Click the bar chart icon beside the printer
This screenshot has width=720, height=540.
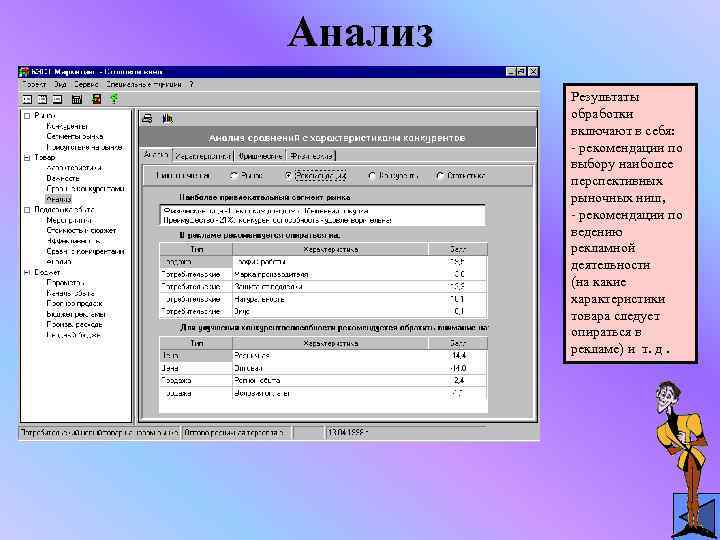(168, 119)
